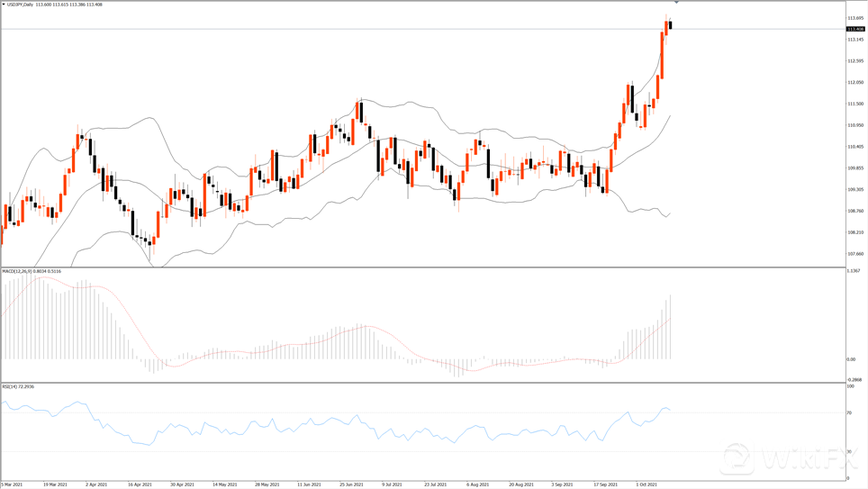Click the MACD 1.1367 scale value
Image resolution: width=868 pixels, height=489 pixels.
pyautogui.click(x=854, y=271)
